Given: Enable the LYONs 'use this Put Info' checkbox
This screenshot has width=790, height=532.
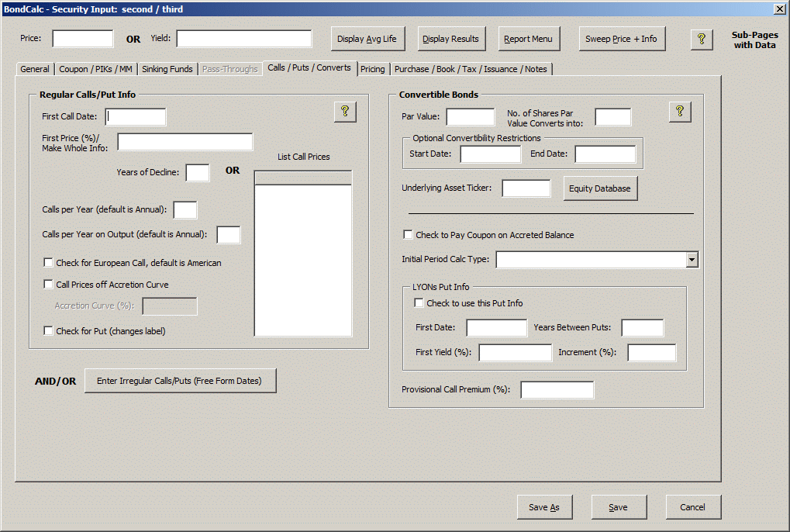Looking at the screenshot, I should pos(419,303).
